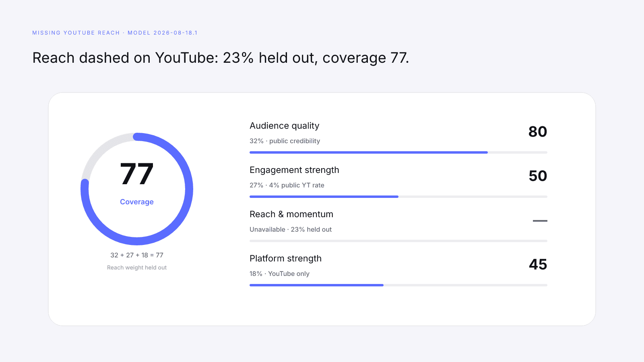The image size is (644, 362).
Task: Click the Platform strength score 45
Action: pyautogui.click(x=538, y=264)
